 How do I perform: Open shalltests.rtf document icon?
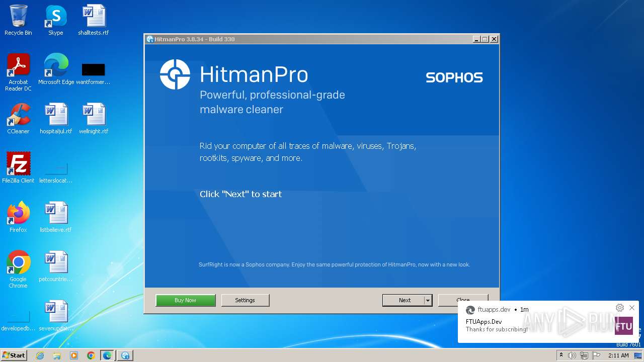pyautogui.click(x=94, y=20)
